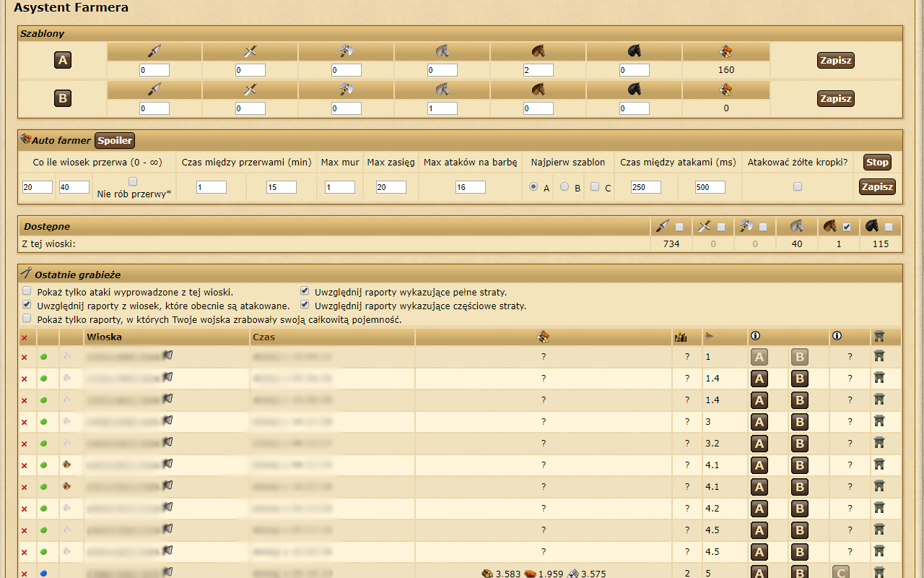
Task: Click the light cavalry icon in template B
Action: click(x=538, y=90)
